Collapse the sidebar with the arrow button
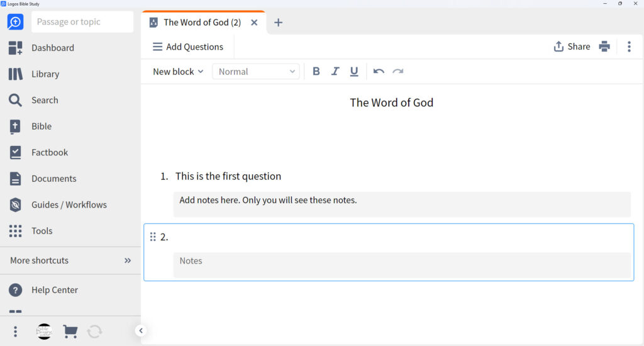Viewport: 644px width, 346px height. click(x=141, y=330)
